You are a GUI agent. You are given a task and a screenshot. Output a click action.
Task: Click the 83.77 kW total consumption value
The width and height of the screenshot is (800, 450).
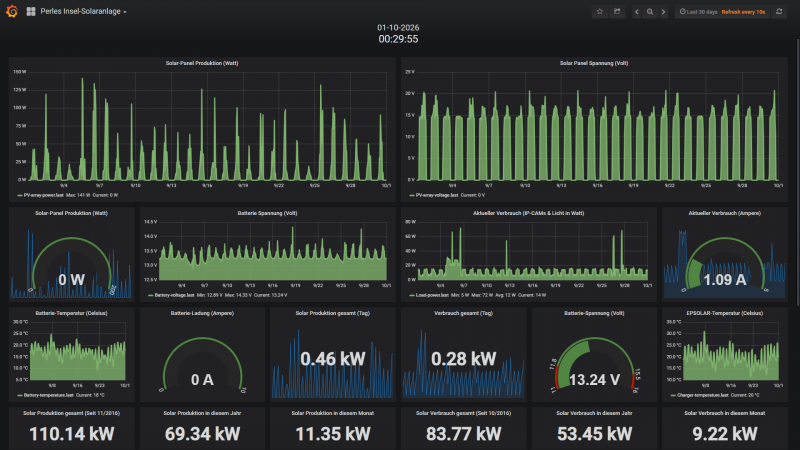463,434
